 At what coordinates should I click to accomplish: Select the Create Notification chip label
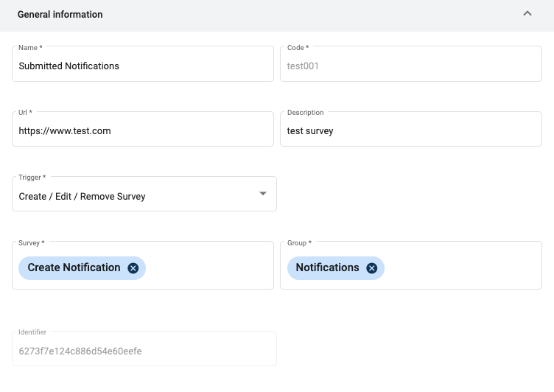74,267
